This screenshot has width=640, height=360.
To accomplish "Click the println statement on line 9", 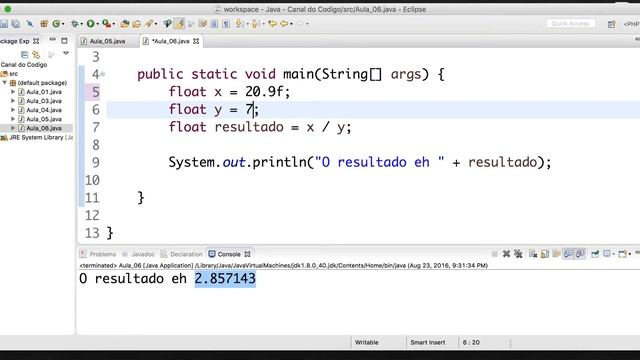I will (360, 162).
